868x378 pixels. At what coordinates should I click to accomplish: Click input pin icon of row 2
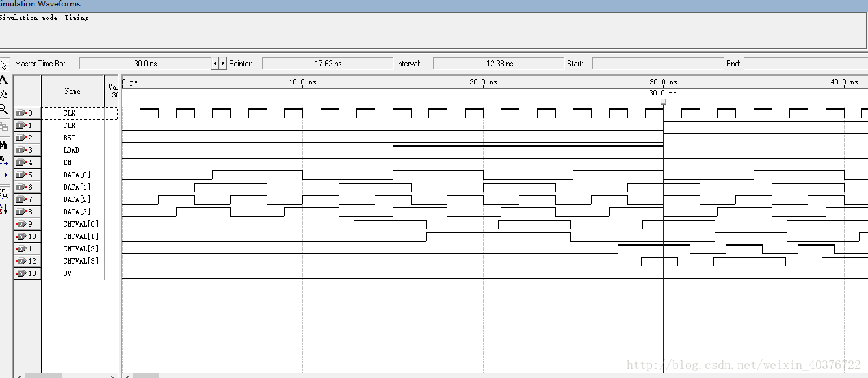pyautogui.click(x=21, y=138)
